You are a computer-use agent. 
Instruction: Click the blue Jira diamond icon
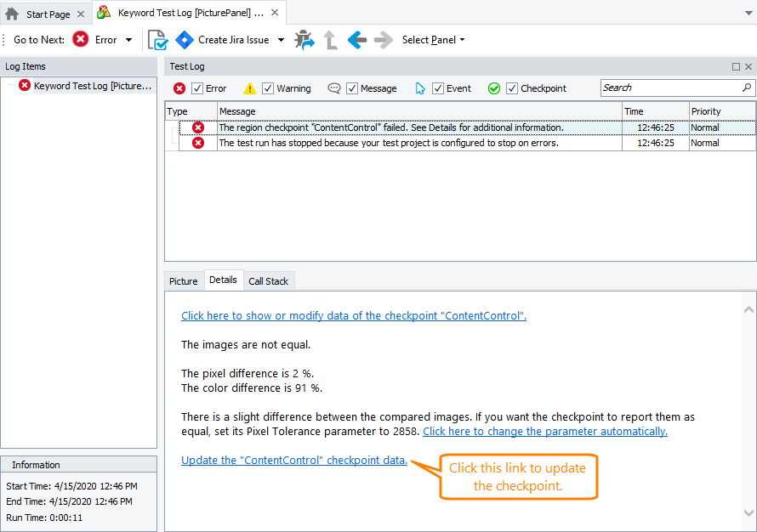click(x=185, y=39)
